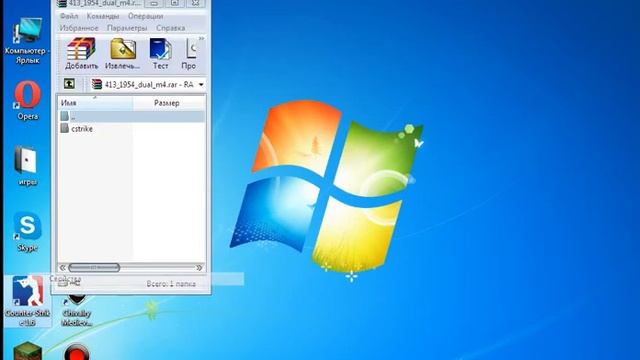Click the Добавить (Add) toolbar icon
This screenshot has width=640, height=360.
pos(81,53)
